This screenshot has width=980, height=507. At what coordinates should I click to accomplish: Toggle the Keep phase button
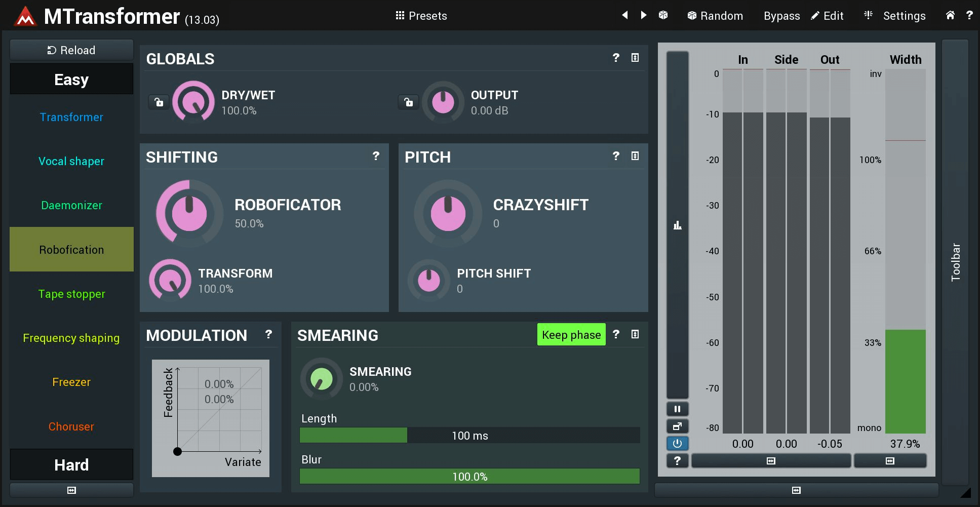(x=571, y=335)
